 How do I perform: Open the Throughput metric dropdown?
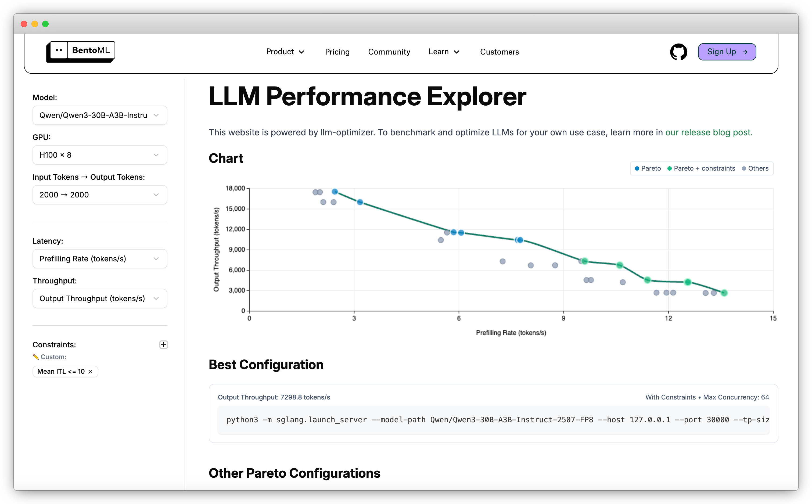click(x=99, y=298)
